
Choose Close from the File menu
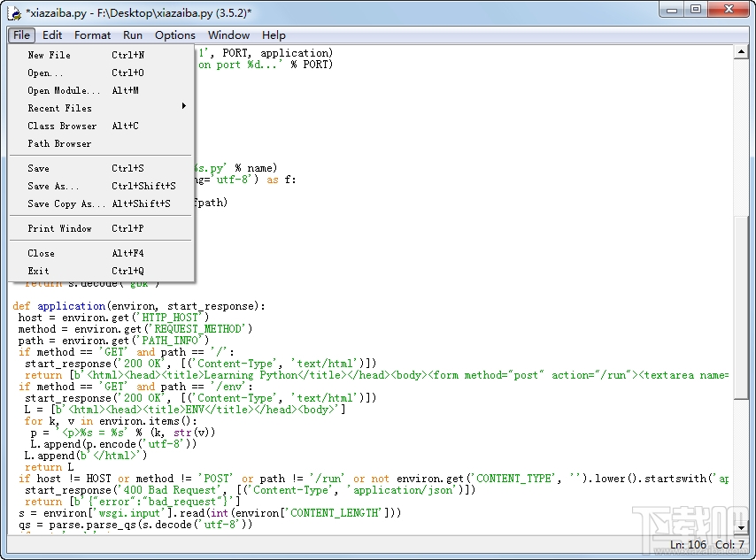101,253
